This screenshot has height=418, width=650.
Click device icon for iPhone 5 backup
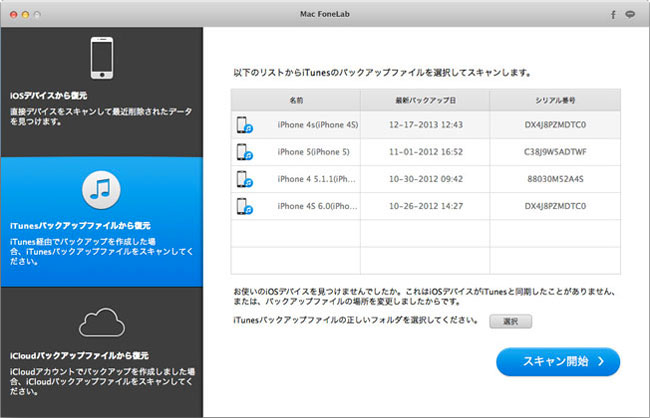245,152
